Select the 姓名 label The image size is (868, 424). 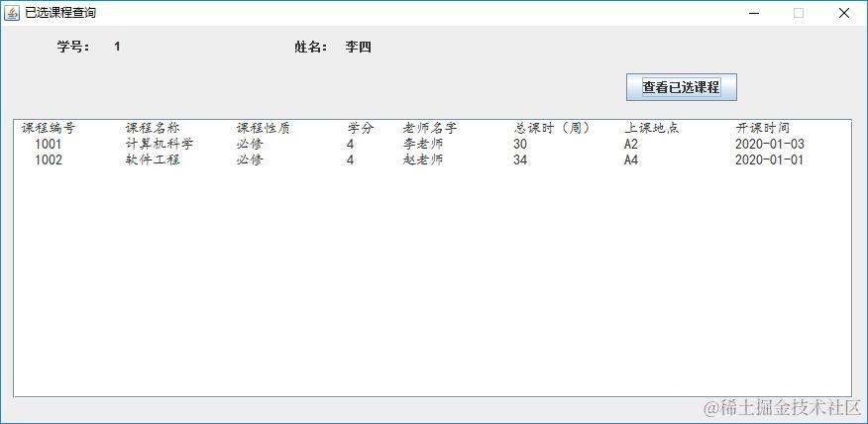(x=311, y=47)
